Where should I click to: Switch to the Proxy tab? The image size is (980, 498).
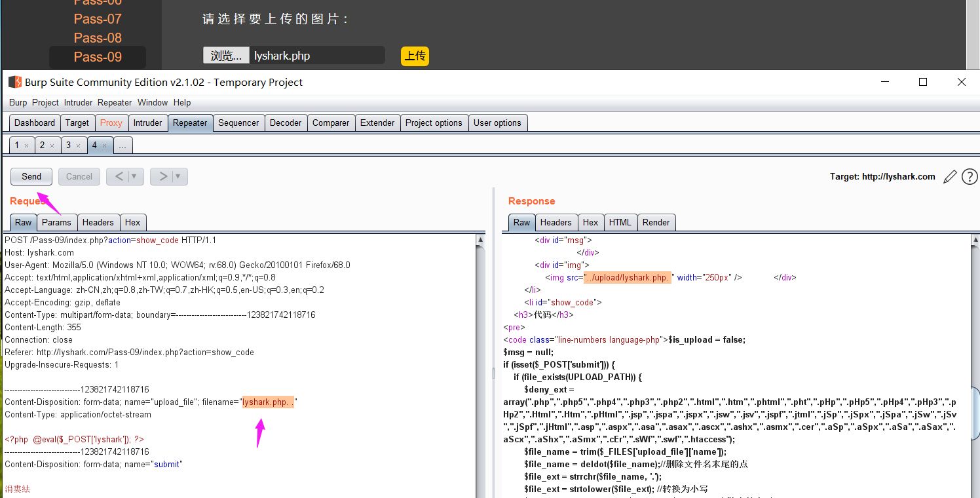111,123
